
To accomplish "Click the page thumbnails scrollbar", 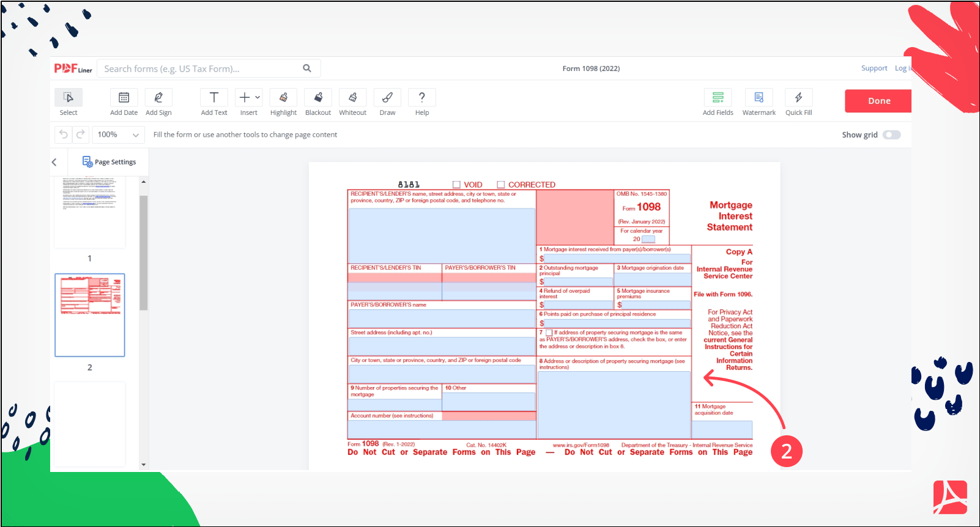I will 144,252.
